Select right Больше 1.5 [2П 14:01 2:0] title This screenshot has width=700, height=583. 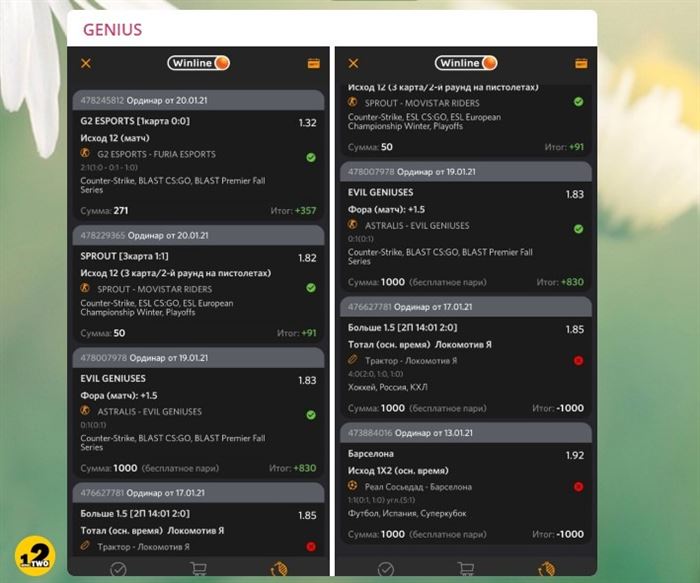(402, 327)
